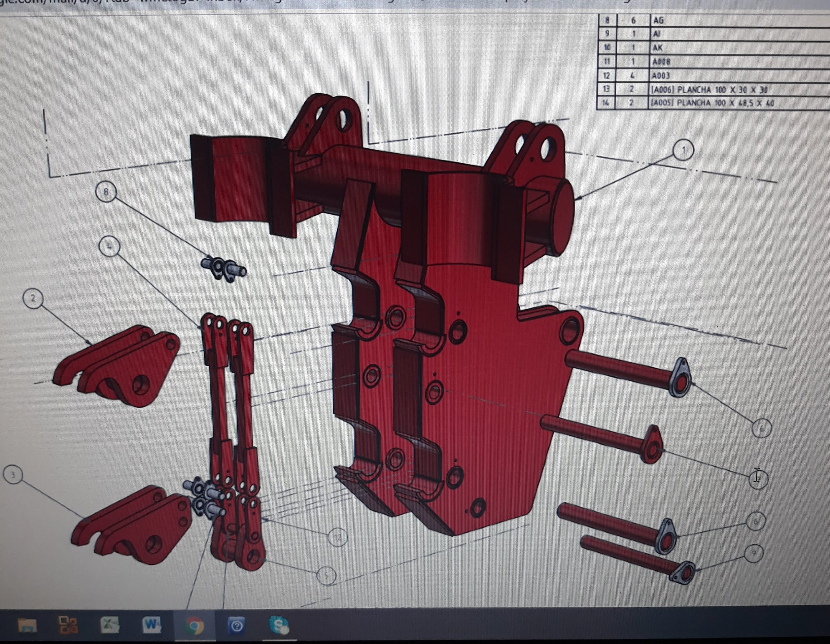Click balloon number 5 callout
This screenshot has height=644, width=830.
pyautogui.click(x=326, y=576)
